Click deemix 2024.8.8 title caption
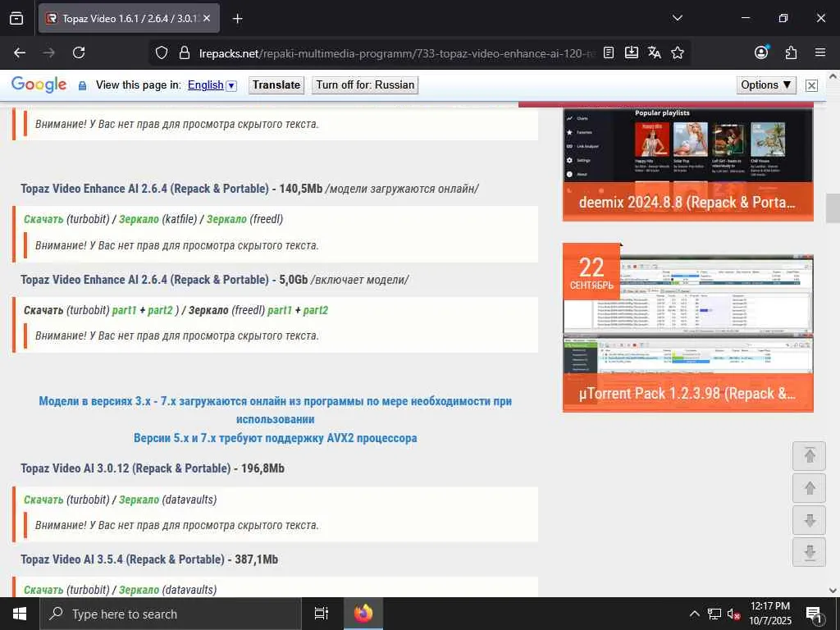 pos(687,203)
